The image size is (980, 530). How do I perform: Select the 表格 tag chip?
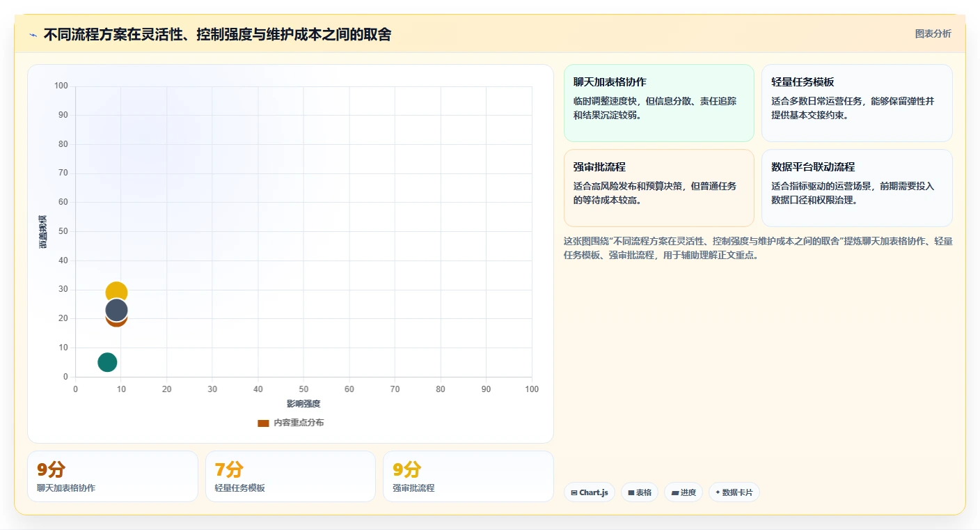640,492
